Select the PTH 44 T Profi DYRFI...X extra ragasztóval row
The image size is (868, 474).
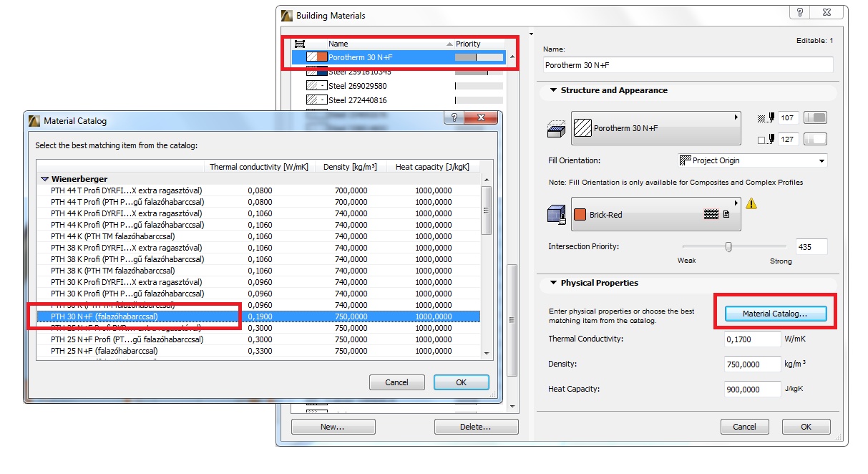pos(258,190)
